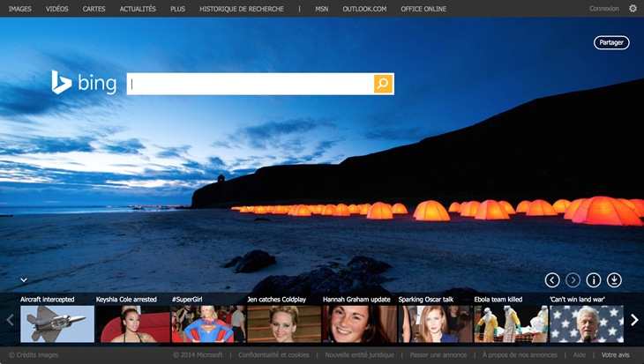This screenshot has height=364, width=644.
Task: Open the Sparking Oscar talk thumbnail
Action: coord(435,323)
